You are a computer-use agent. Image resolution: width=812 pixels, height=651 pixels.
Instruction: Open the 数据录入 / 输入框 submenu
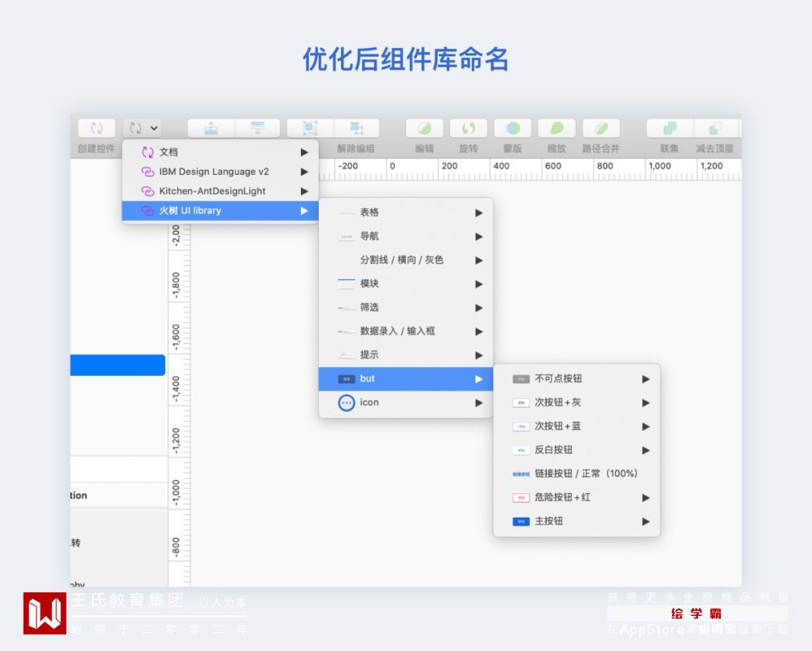pyautogui.click(x=406, y=331)
